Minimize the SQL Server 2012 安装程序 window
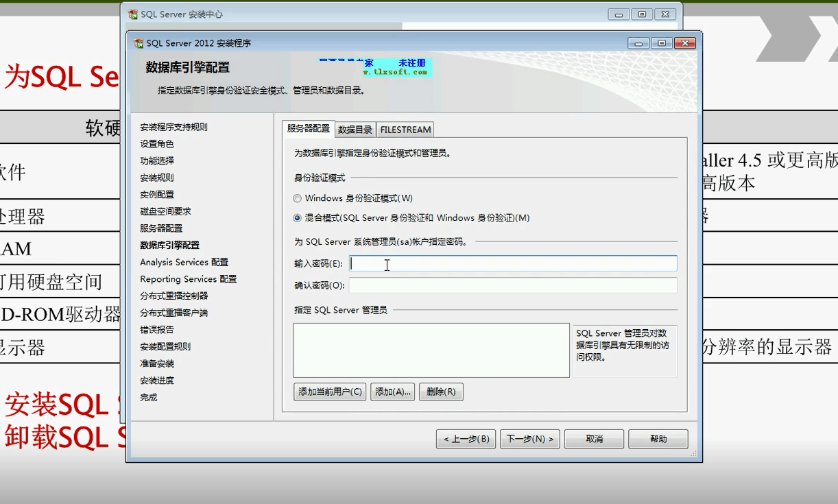The image size is (838, 504). 638,43
